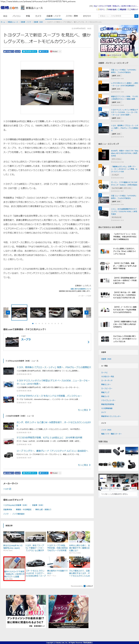
Task: Open the ジープ ラングラー アンリミテッド ルビコン headline
Action: point(52,451)
